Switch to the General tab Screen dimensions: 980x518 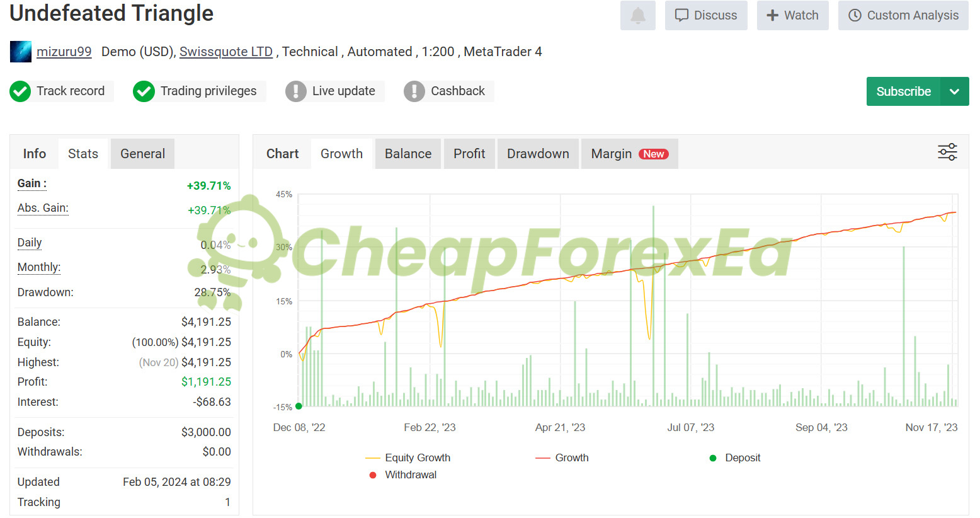tap(143, 154)
